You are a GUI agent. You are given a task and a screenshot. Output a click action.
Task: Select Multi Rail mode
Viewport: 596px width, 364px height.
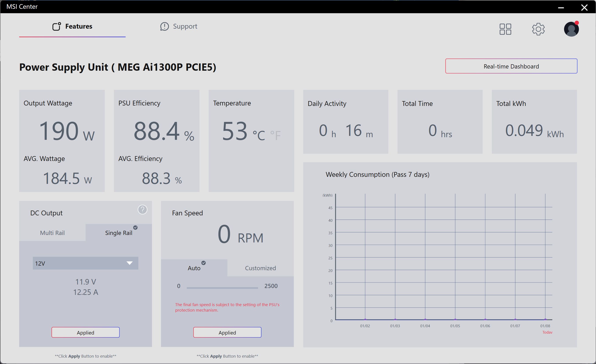click(52, 233)
